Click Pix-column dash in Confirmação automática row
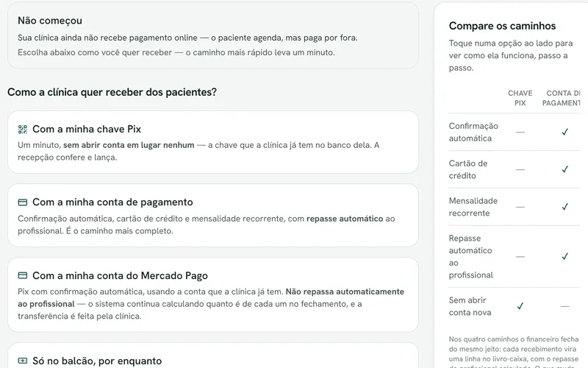This screenshot has width=588, height=368. coord(520,132)
